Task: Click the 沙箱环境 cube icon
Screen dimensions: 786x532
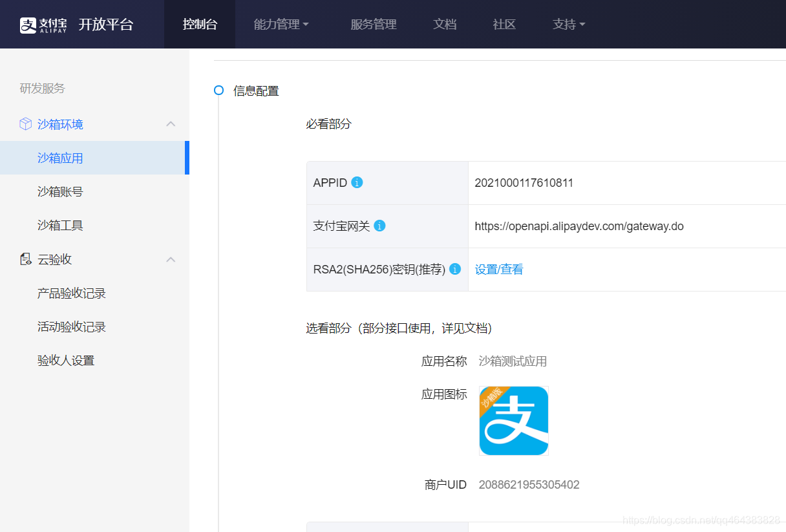Action: tap(25, 124)
